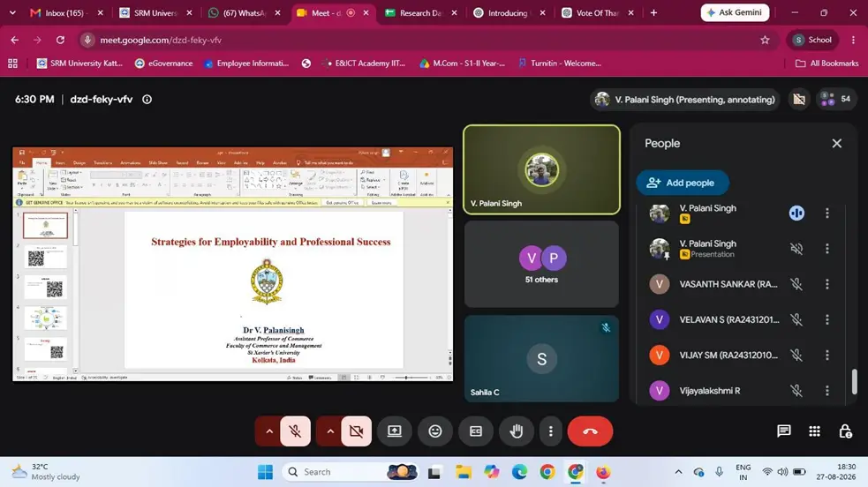Open options for V. Palani Singh speaker row
868x487 pixels.
(x=827, y=213)
